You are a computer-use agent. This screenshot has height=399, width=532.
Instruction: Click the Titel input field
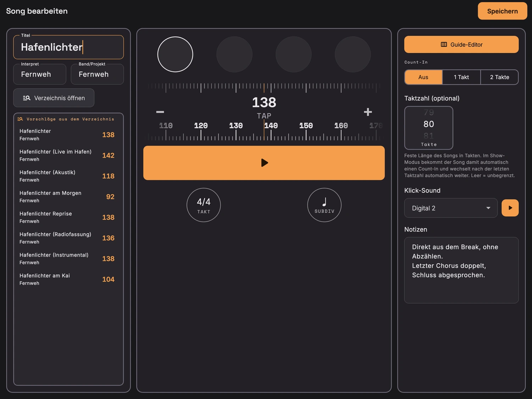(x=68, y=47)
